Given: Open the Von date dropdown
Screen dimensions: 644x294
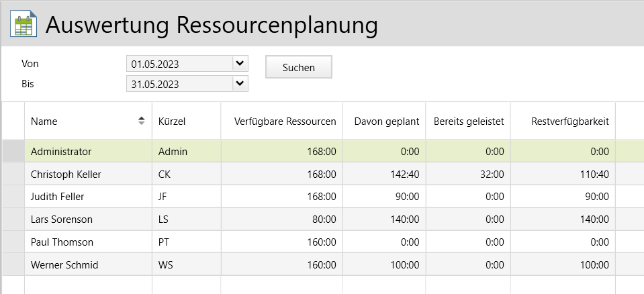Looking at the screenshot, I should [x=240, y=64].
